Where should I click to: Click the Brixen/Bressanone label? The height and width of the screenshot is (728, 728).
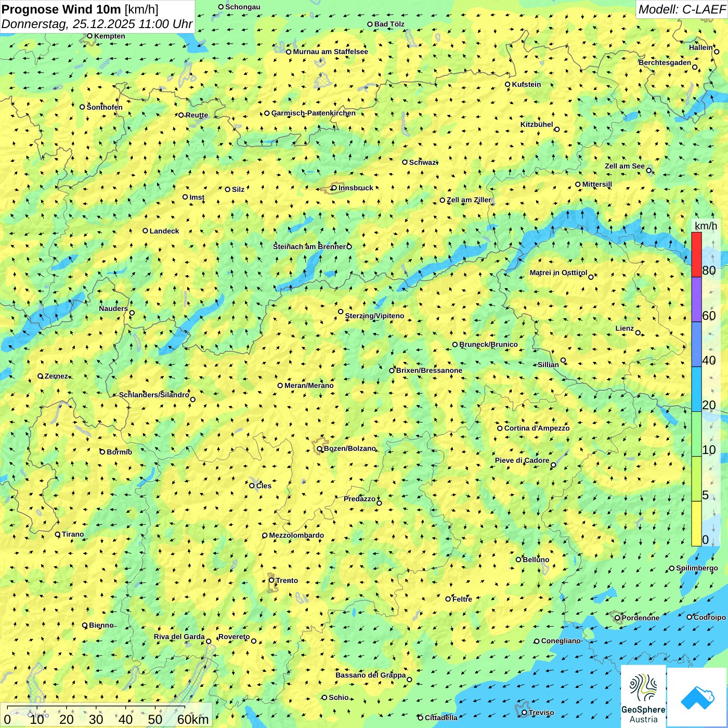point(429,370)
